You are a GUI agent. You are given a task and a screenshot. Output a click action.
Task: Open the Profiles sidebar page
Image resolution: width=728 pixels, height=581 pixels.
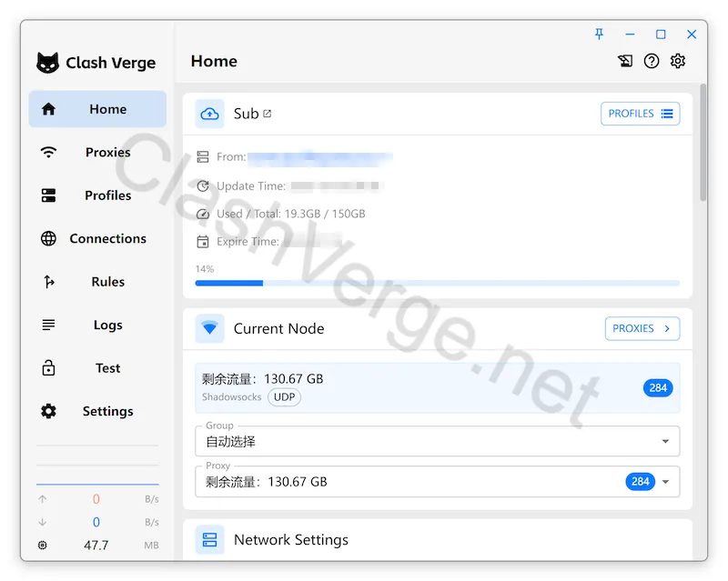pyautogui.click(x=97, y=195)
